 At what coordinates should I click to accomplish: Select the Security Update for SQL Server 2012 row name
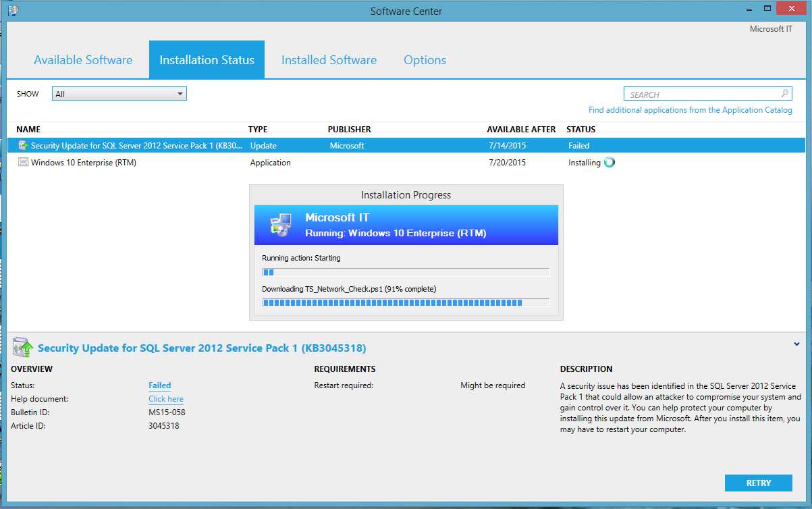pos(136,146)
